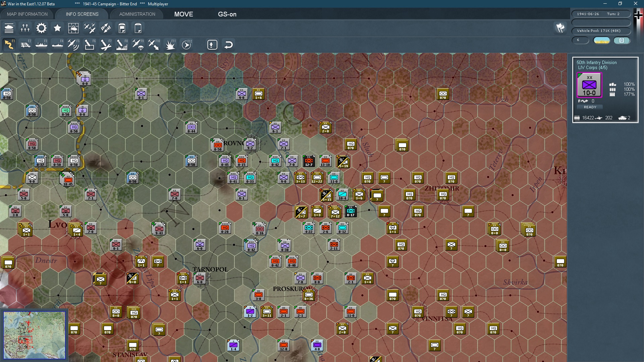Switch to MAP INFORMATION tab

[x=27, y=14]
